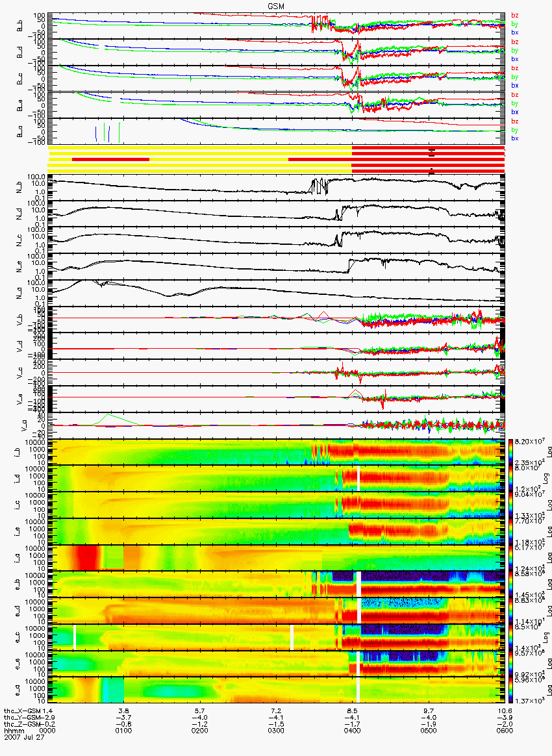Click the 0400 time tick label
Image resolution: width=552 pixels, height=756 pixels.
coord(352,731)
